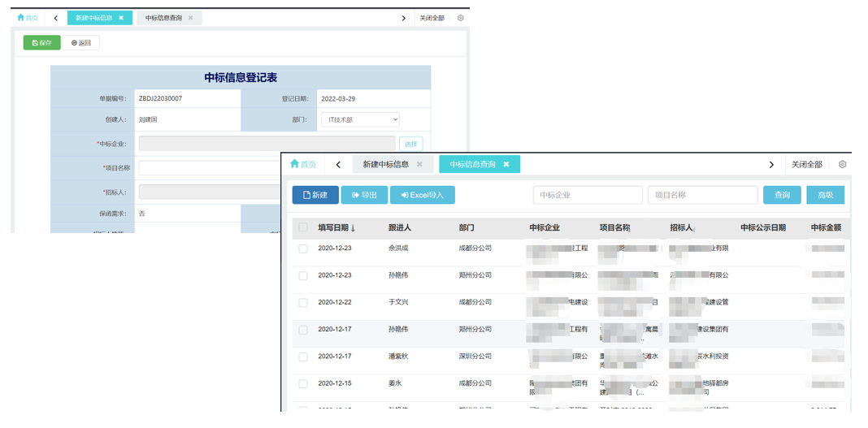Screen dimensions: 868x428
Task: Select the checkbox for 于文兴 row
Action: 303,302
